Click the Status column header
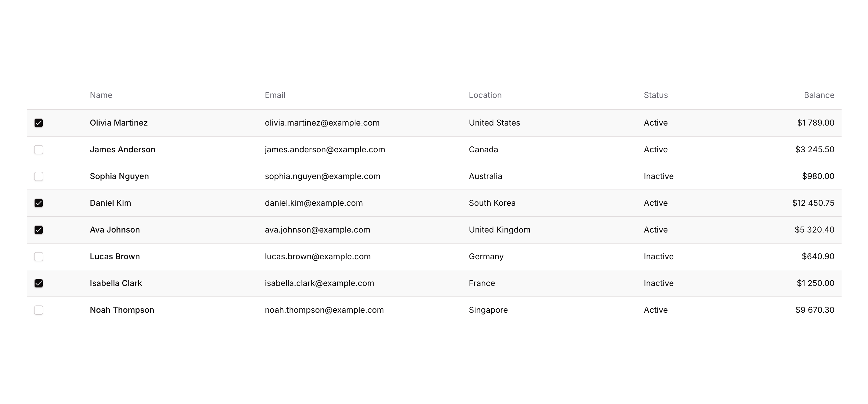The height and width of the screenshot is (404, 868). click(656, 95)
